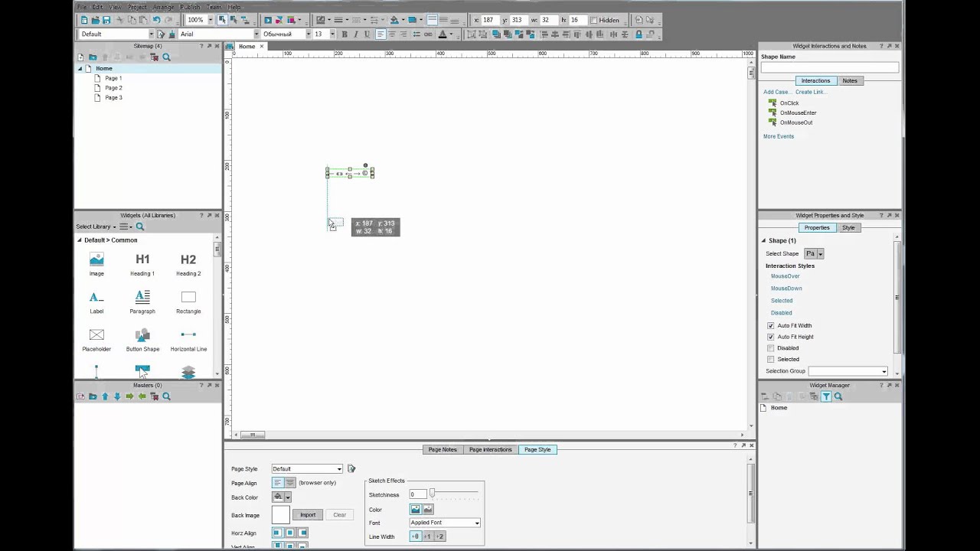Viewport: 980px width, 551px height.
Task: Click the Create Link link
Action: coord(810,92)
